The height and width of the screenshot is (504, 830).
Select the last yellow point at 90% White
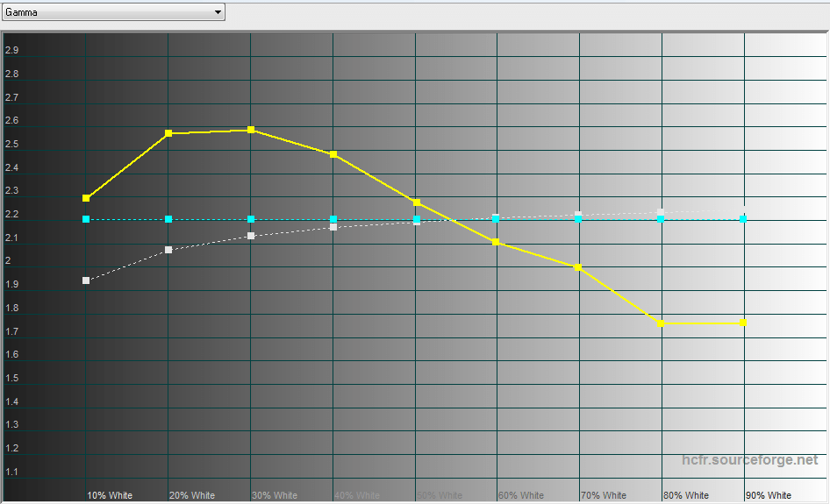click(x=744, y=323)
